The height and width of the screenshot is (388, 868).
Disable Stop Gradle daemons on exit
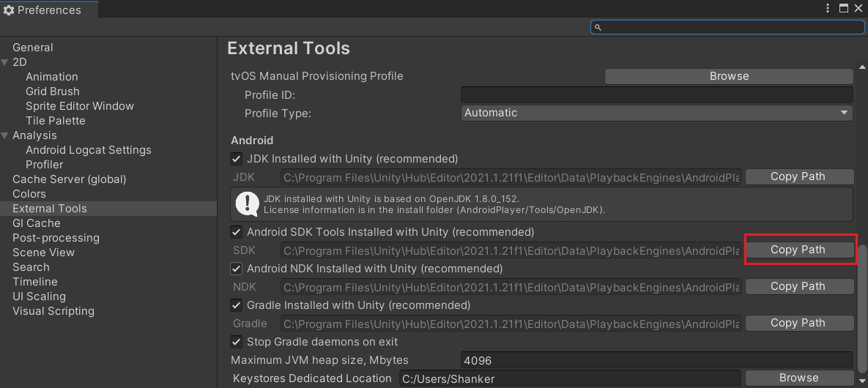coord(237,341)
